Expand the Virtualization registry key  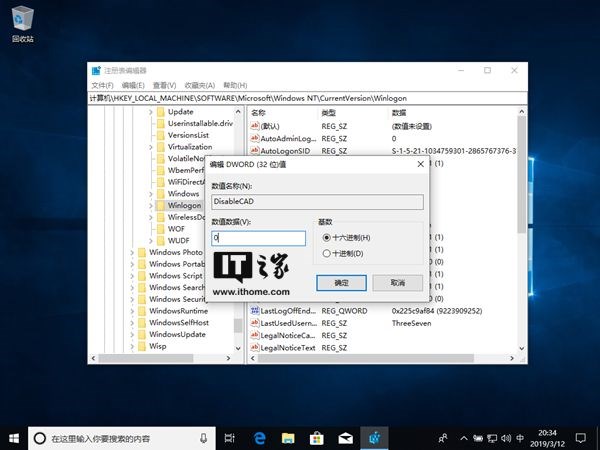pyautogui.click(x=150, y=147)
